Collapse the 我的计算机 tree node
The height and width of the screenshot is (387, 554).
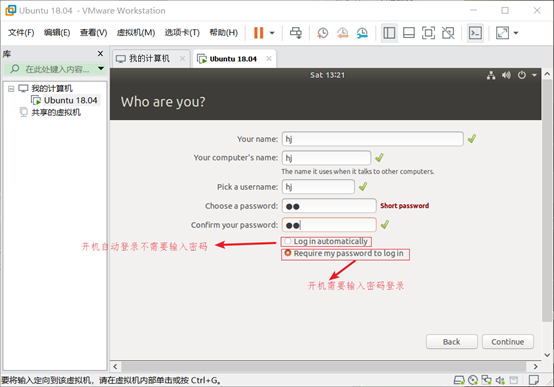[11, 88]
